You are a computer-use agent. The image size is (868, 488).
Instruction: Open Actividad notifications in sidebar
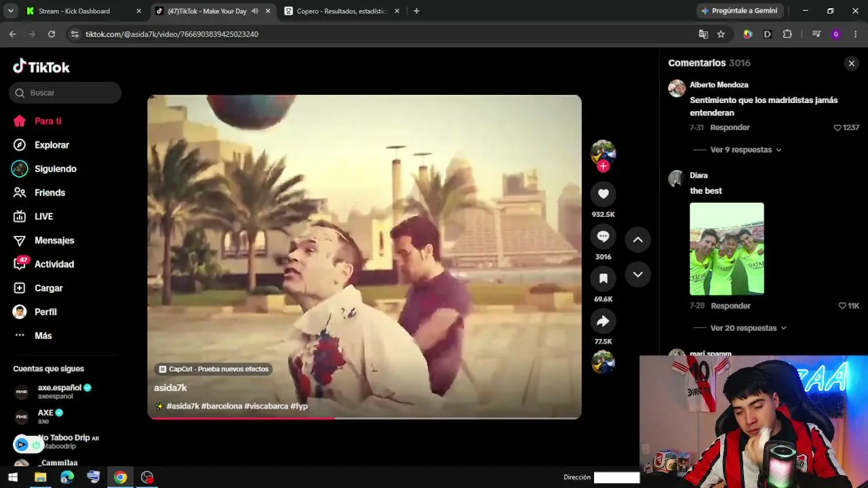43,264
